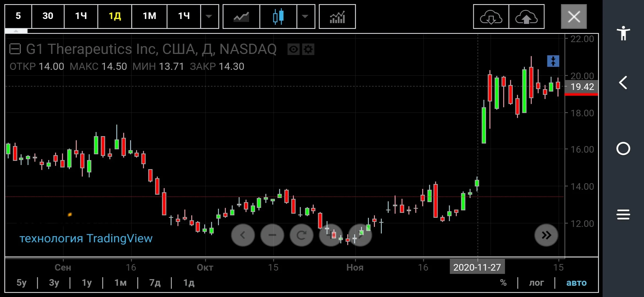The height and width of the screenshot is (297, 644).
Task: Set the range to 1у
Action: tap(87, 283)
